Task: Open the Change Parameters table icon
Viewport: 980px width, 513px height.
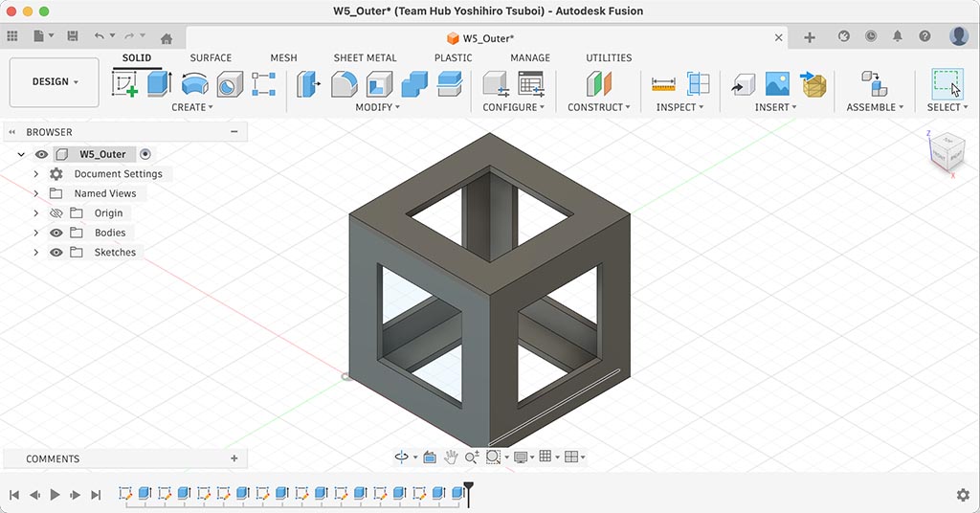Action: (530, 84)
